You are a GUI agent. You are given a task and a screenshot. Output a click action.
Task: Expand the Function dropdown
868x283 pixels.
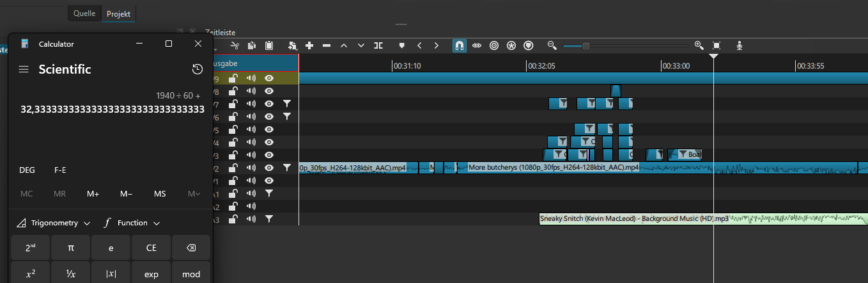132,223
